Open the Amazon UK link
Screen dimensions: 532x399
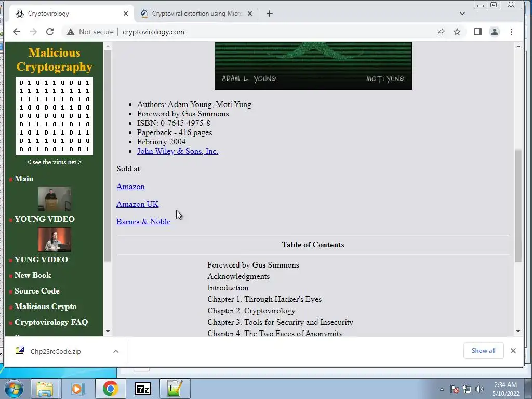pyautogui.click(x=137, y=204)
